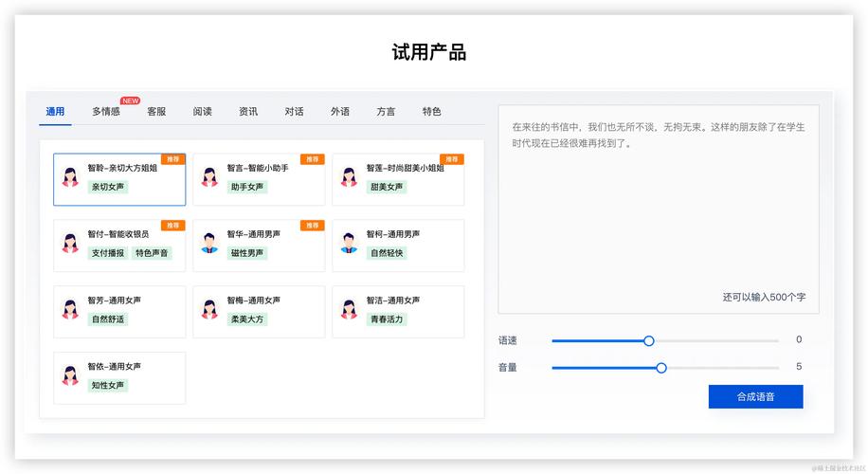Screen dimensions: 868x474
Task: Select the 智柯-通用男声 voice name
Action: (x=393, y=234)
